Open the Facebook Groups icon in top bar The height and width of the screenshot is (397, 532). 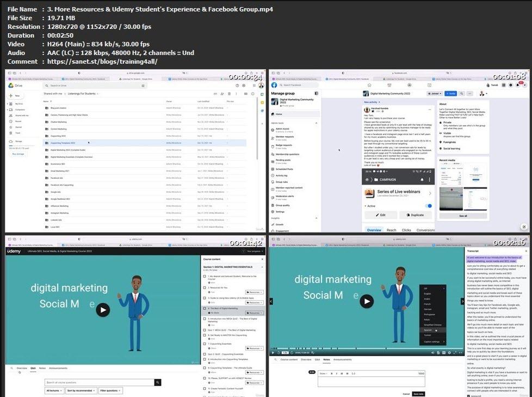pyautogui.click(x=410, y=85)
